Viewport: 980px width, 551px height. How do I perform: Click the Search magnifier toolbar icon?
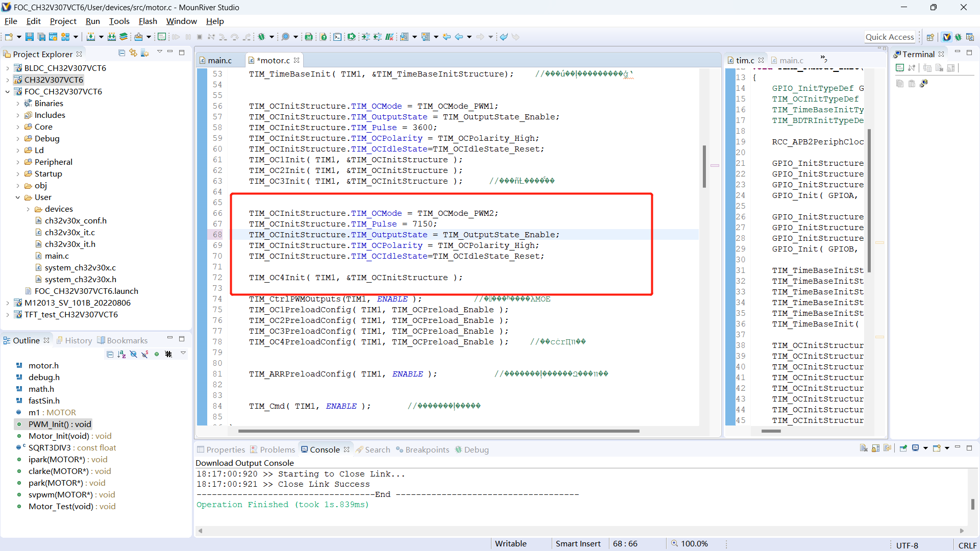(x=285, y=37)
